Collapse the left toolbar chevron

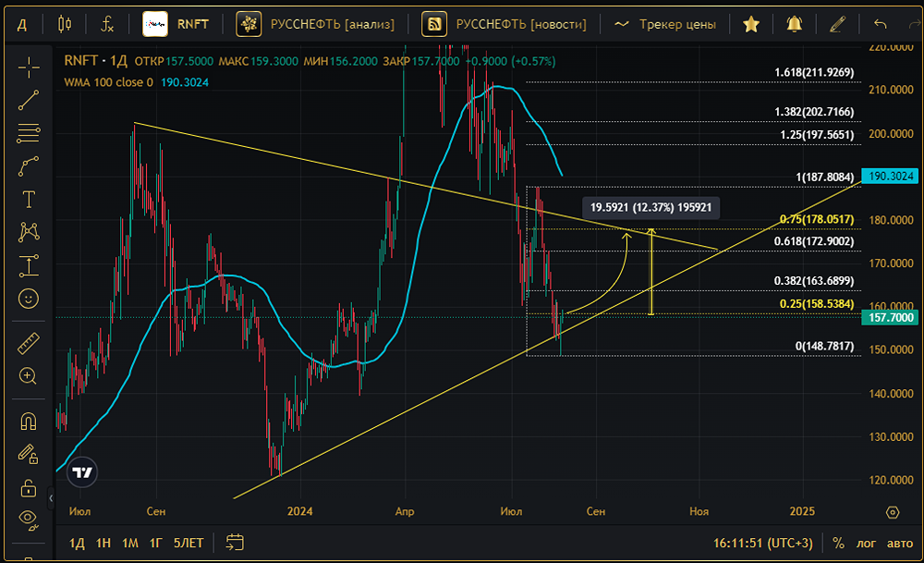51,498
